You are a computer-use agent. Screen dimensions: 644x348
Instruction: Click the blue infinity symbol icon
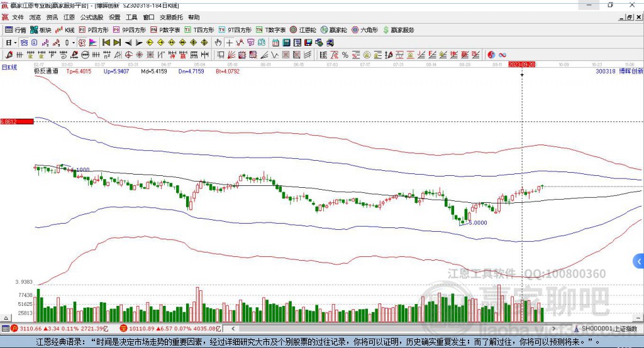coord(502,55)
